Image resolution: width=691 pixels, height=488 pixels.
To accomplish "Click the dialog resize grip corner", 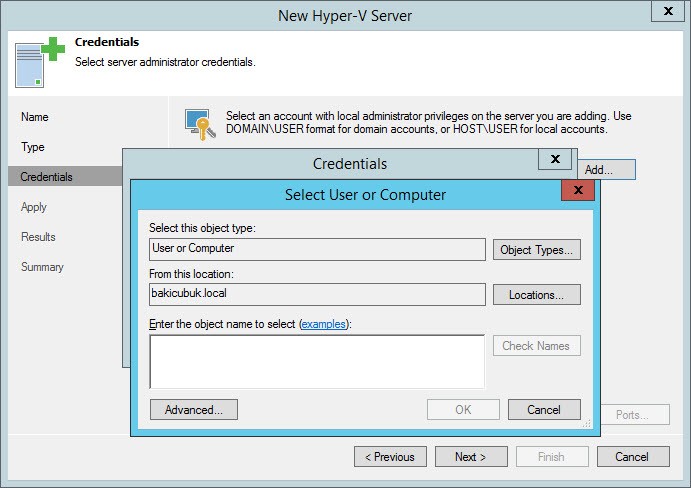I will 587,424.
